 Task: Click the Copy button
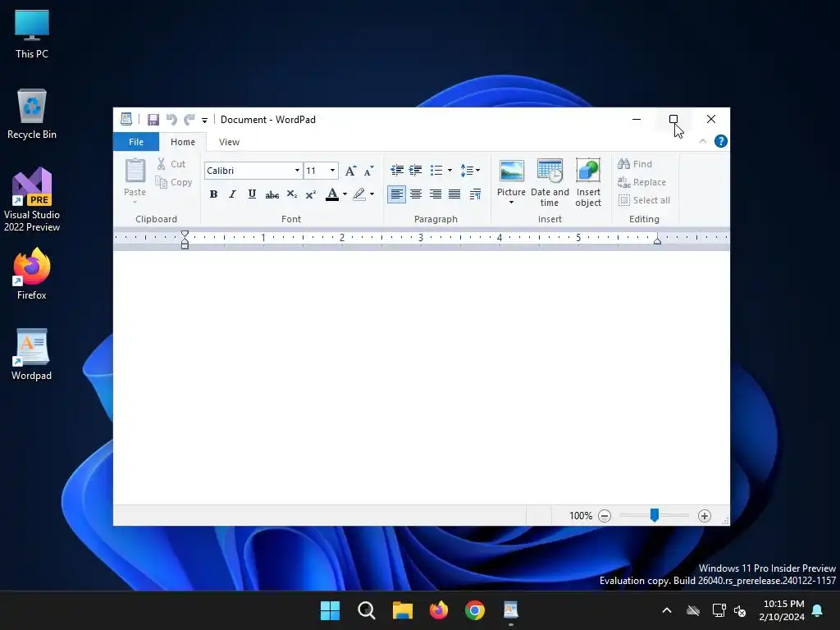pos(174,182)
